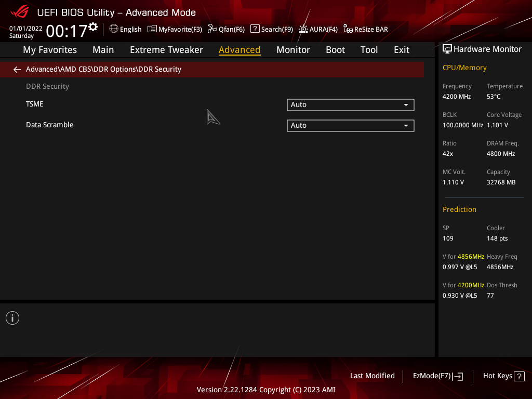Click the Hot Keys question mark icon

tap(519, 376)
